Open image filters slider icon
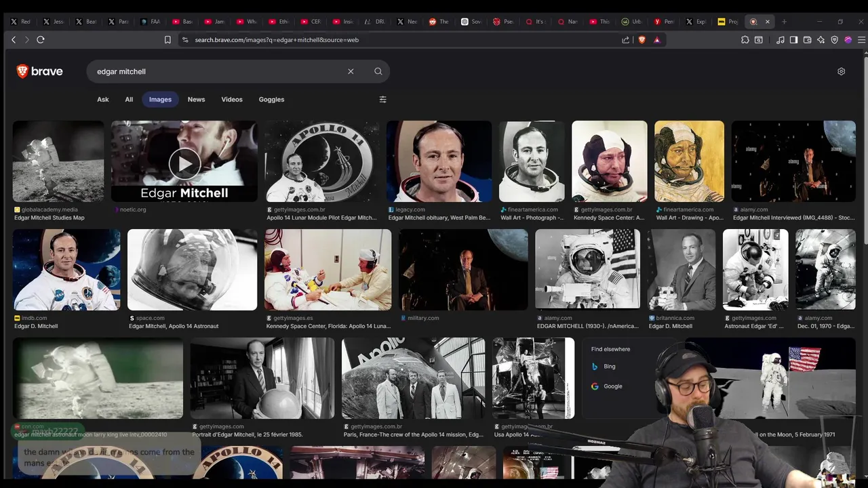 (x=382, y=100)
